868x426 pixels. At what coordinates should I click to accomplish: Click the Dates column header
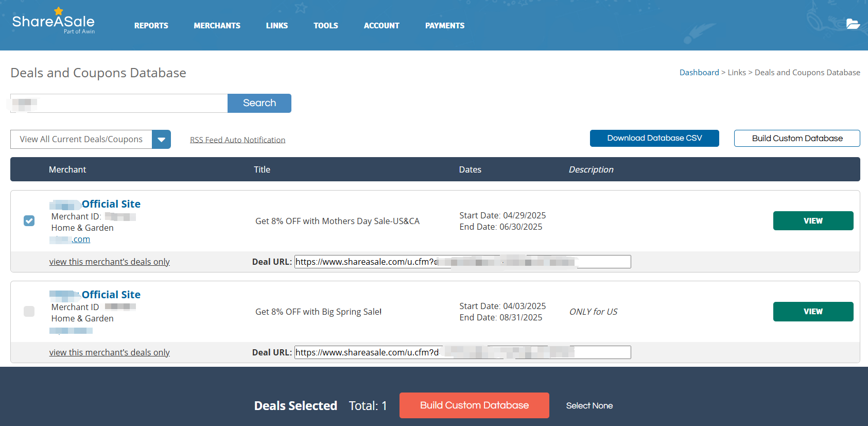point(470,169)
